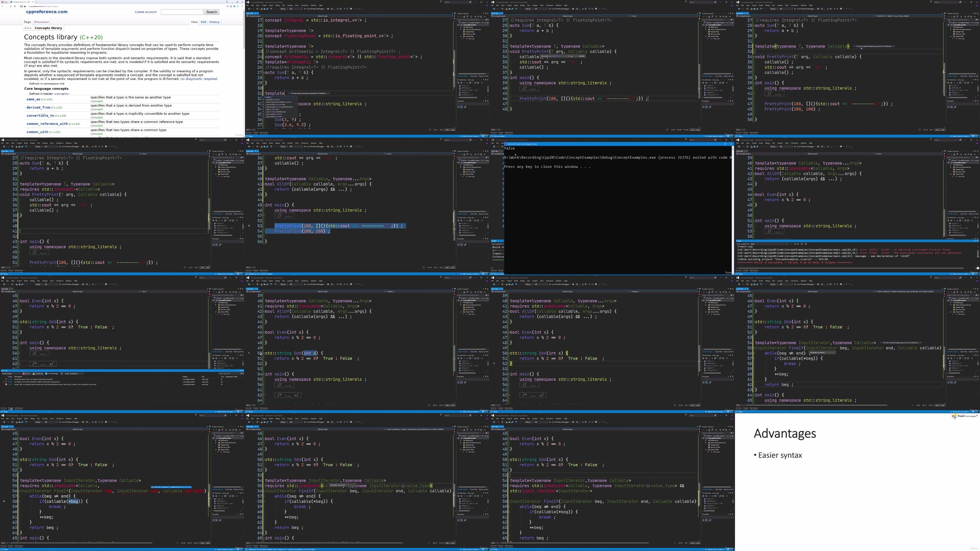Click the snapshot camera icon in the address bar

coord(231,6)
